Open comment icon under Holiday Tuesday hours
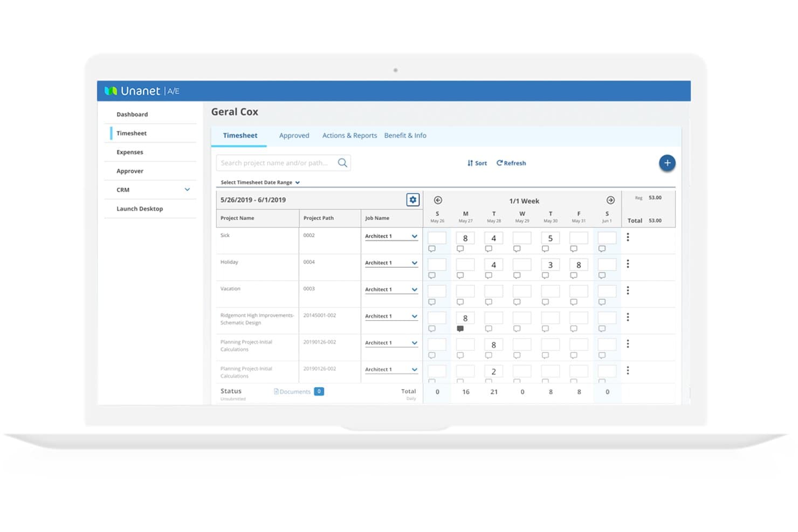 pos(489,275)
